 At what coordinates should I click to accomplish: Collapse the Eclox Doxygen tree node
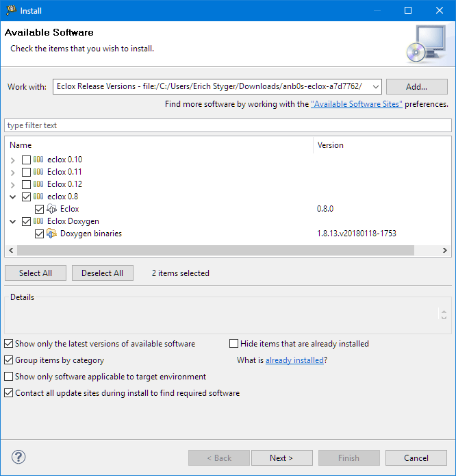click(13, 221)
